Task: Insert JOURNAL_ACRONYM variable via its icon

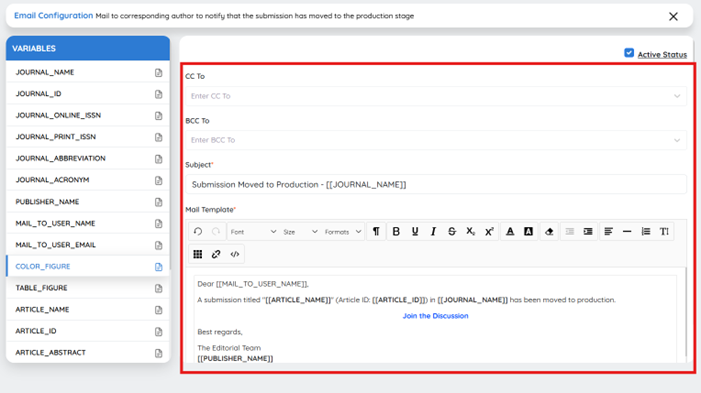Action: pos(158,180)
